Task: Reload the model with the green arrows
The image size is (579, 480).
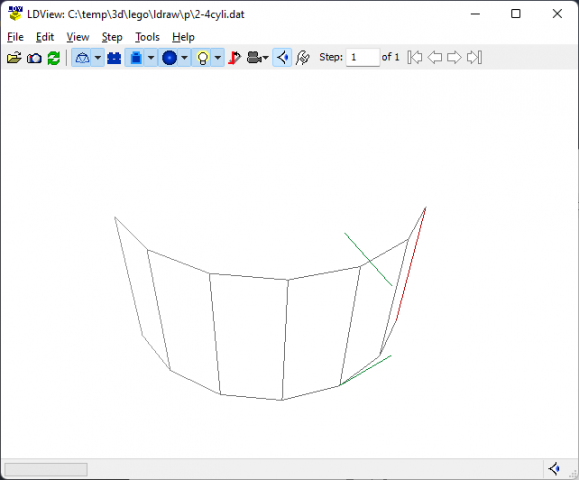Action: pyautogui.click(x=54, y=58)
